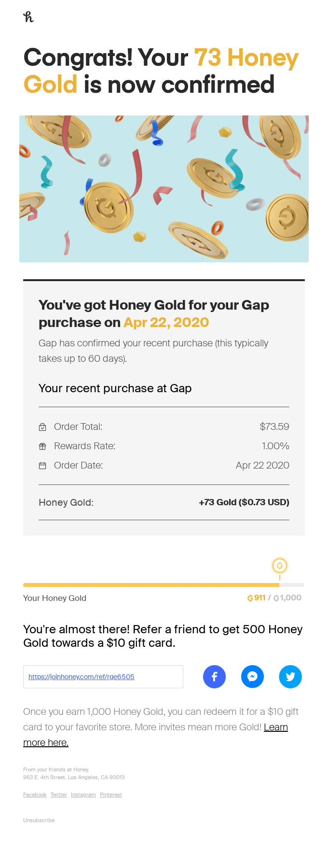328x868 pixels.
Task: Open the Twitter footer link
Action: tap(58, 795)
